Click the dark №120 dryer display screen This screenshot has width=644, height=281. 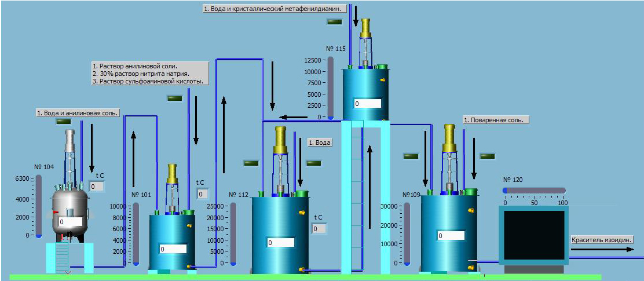(x=534, y=235)
